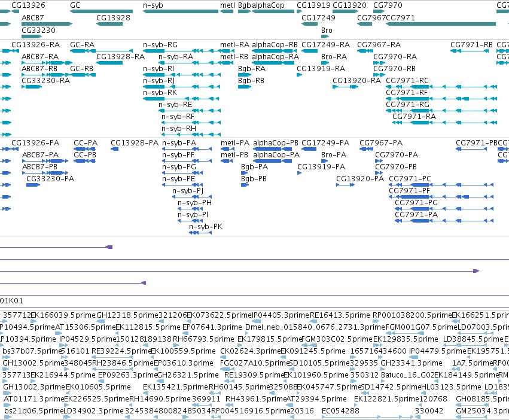Click transcript Bgb-RA
509x420 pixels.
[252, 69]
